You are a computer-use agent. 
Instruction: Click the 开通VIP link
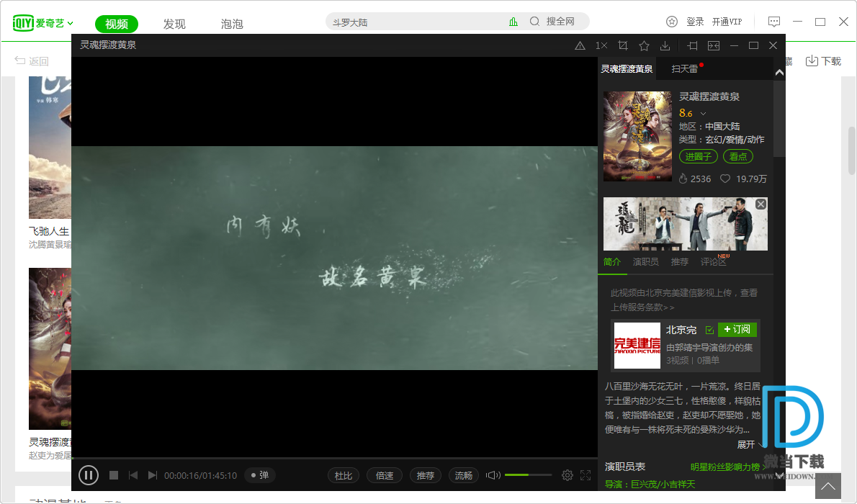click(x=727, y=22)
